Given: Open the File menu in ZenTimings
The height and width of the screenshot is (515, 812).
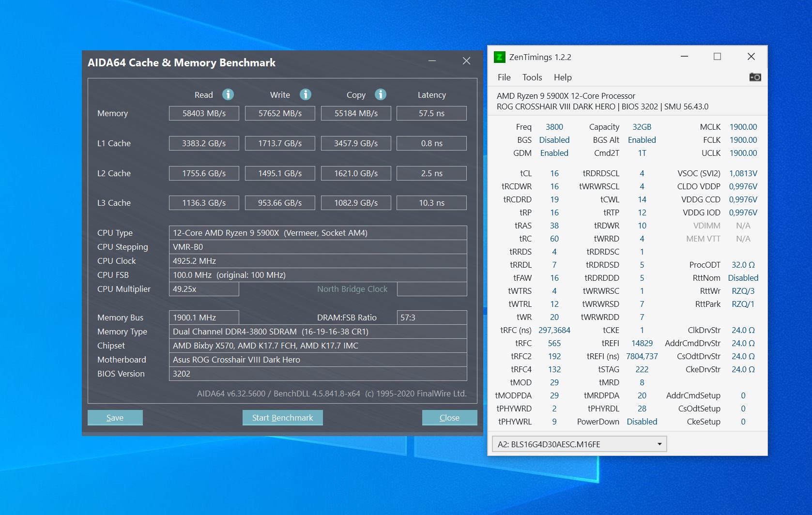Looking at the screenshot, I should pos(504,77).
